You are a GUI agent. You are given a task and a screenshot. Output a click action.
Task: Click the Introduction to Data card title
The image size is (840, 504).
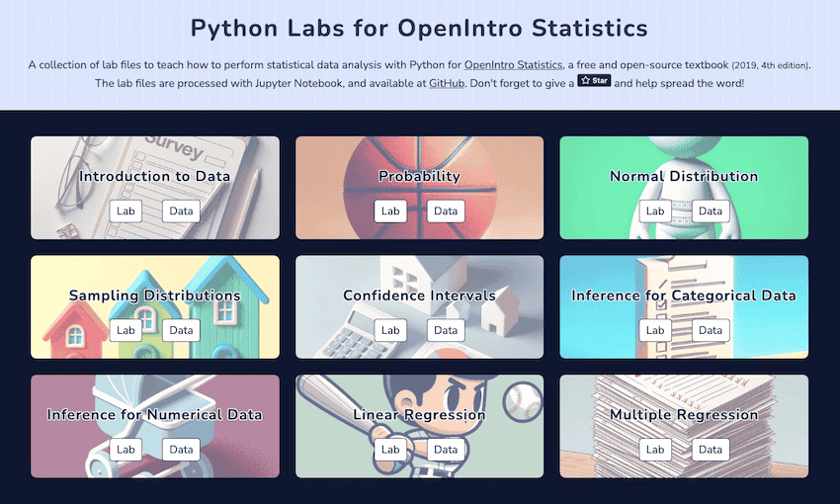coord(155,176)
